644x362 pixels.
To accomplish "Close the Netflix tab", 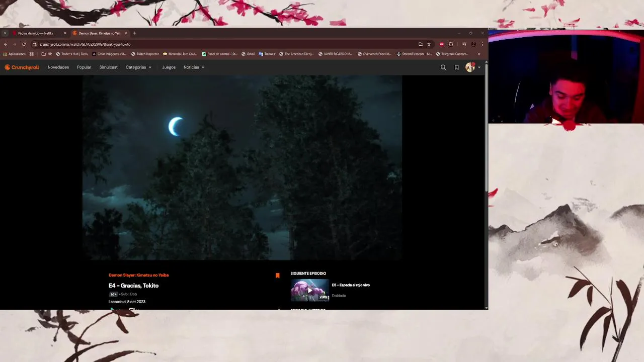I will coord(65,33).
